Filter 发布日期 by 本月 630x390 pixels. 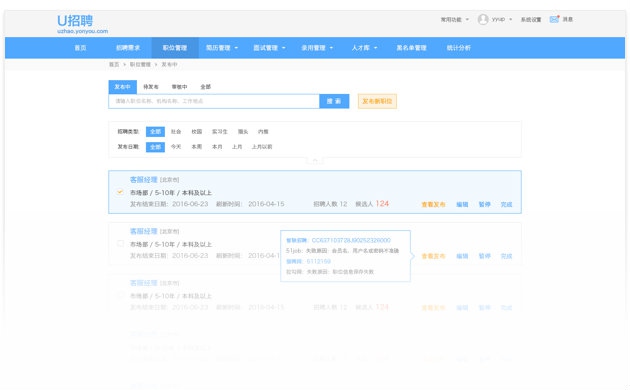pyautogui.click(x=217, y=147)
